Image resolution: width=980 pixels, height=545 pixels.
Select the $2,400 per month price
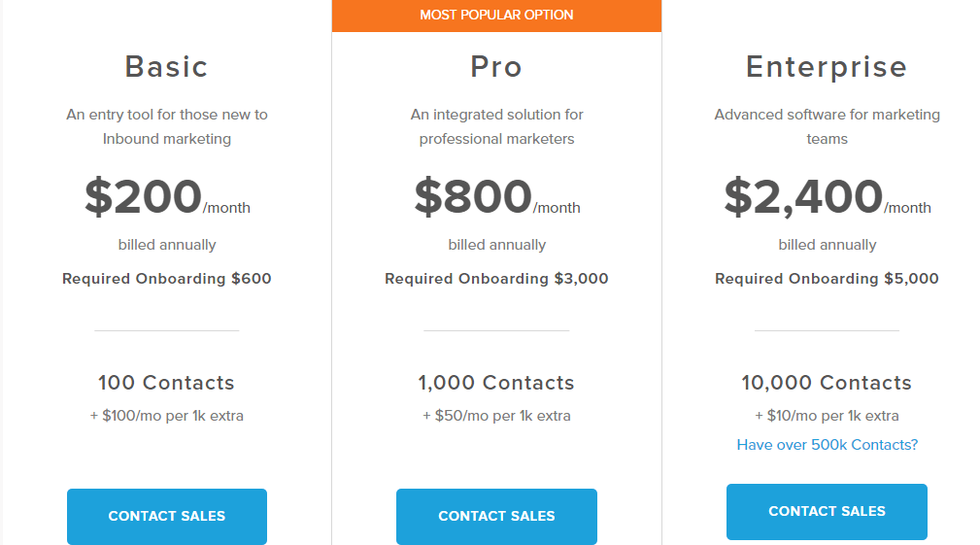827,197
